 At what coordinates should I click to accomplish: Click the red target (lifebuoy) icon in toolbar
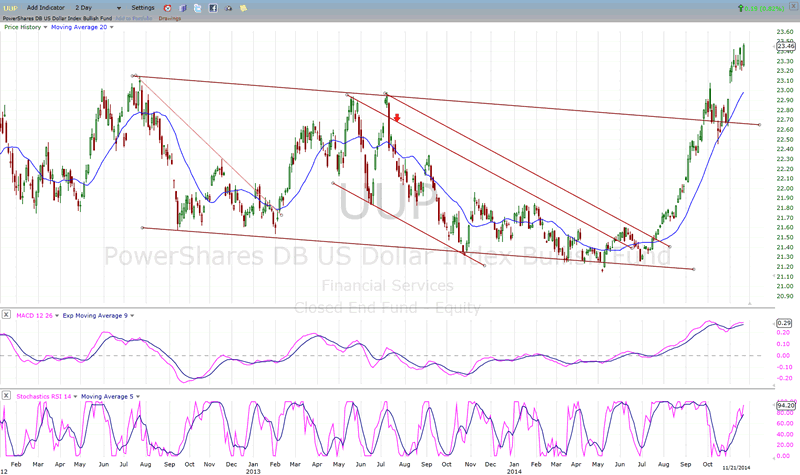[x=167, y=8]
